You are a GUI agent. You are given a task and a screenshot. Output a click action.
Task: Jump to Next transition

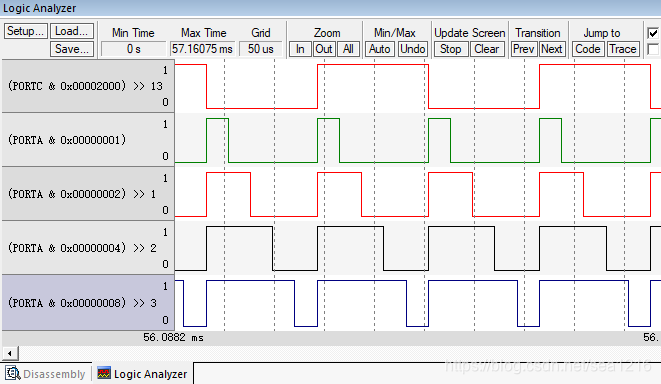click(551, 49)
